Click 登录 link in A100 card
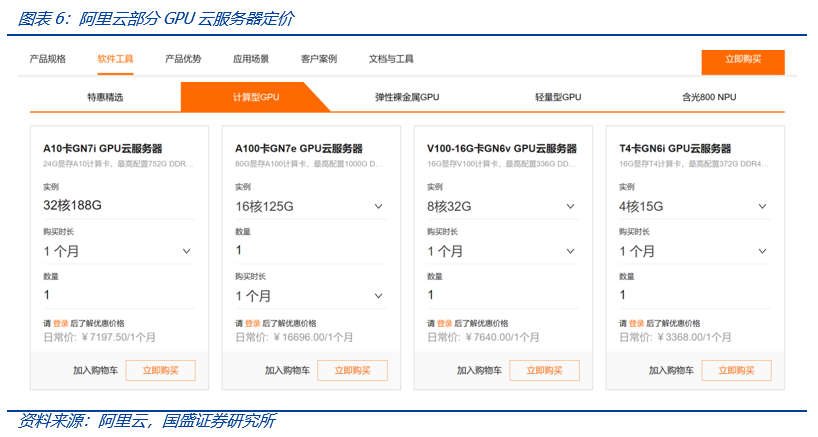Image resolution: width=818 pixels, height=437 pixels. (252, 323)
